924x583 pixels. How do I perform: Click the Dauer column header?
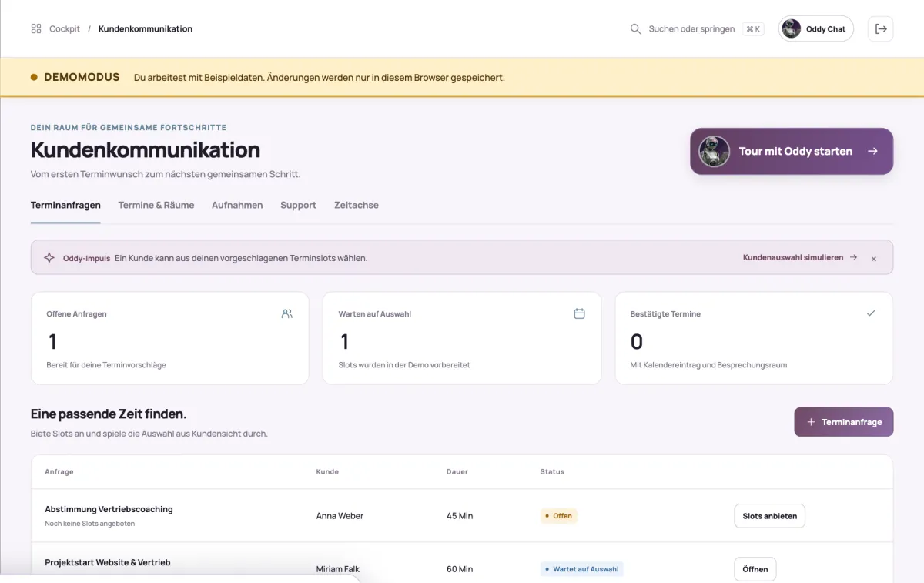pos(457,471)
